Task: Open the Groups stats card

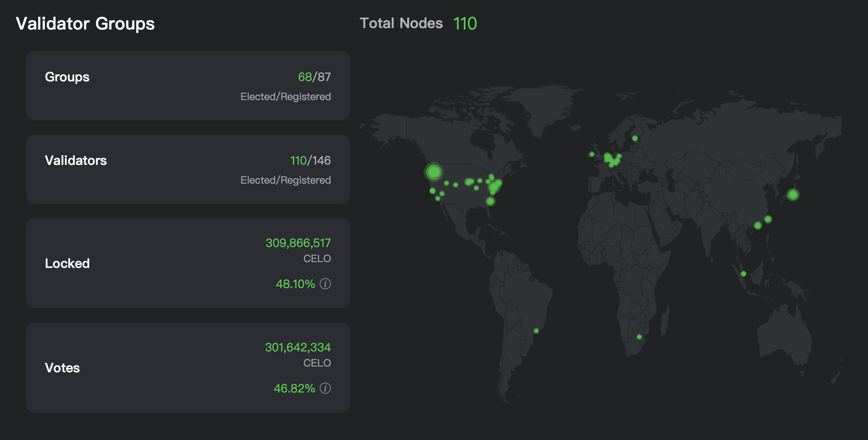Action: (x=188, y=86)
